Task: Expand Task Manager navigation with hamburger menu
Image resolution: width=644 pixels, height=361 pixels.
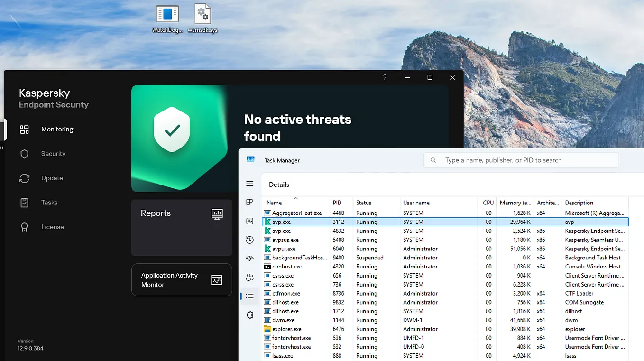Action: click(x=249, y=184)
